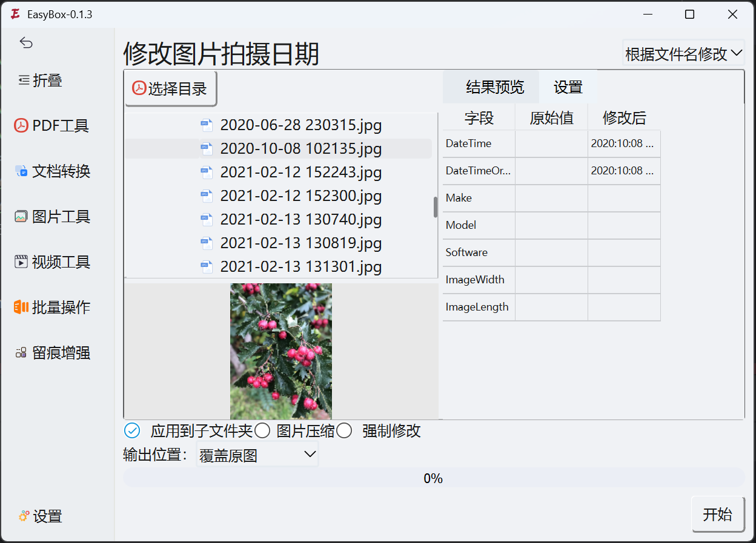Click the Software field cell
Screen dimensions: 756x543
point(479,252)
